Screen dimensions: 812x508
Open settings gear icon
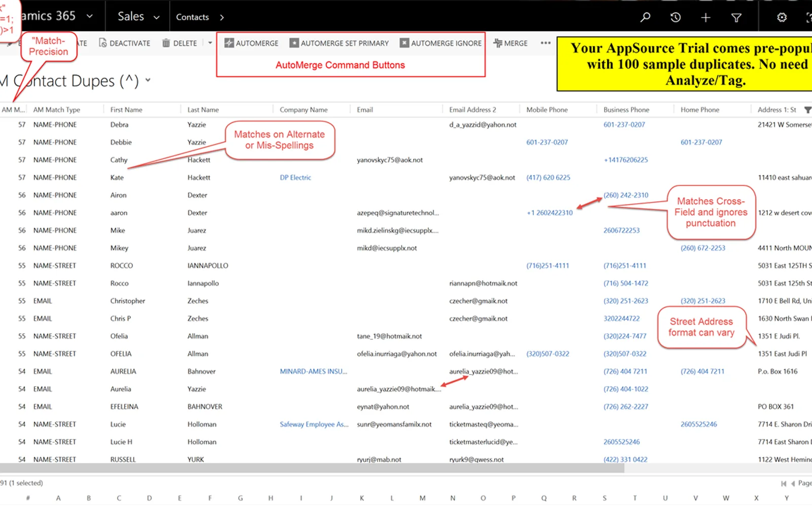pos(782,17)
